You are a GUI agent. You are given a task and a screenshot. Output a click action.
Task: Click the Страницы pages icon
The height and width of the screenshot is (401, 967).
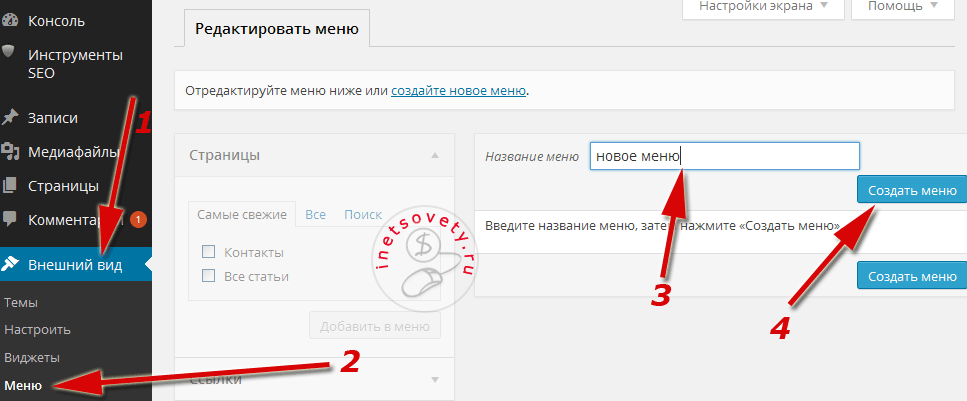coord(9,185)
